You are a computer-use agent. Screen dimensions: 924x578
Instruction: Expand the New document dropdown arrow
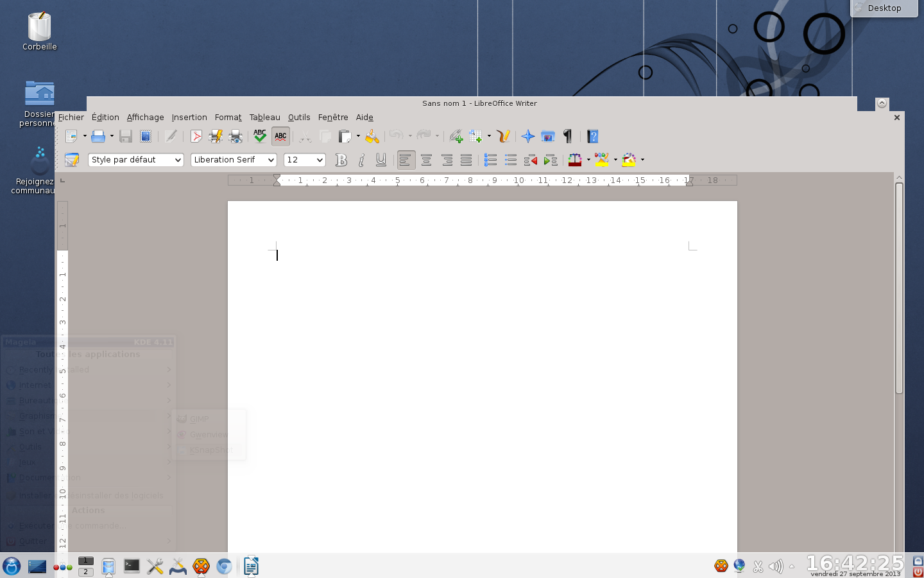tap(85, 136)
